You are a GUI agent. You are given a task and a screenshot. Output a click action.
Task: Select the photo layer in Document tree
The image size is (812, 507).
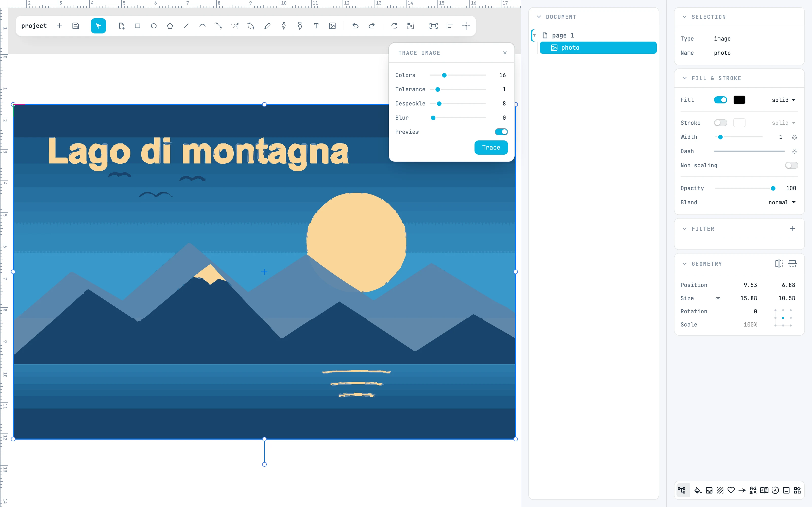pyautogui.click(x=598, y=48)
